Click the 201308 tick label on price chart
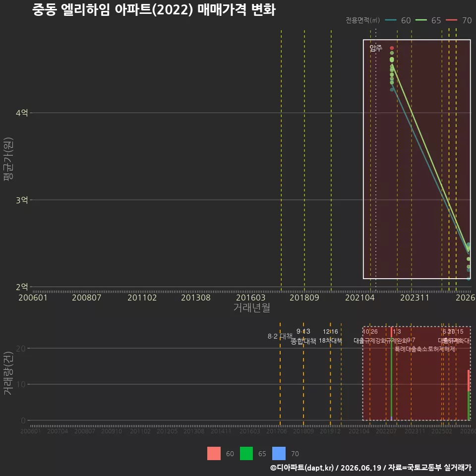The image size is (476, 476). click(196, 297)
